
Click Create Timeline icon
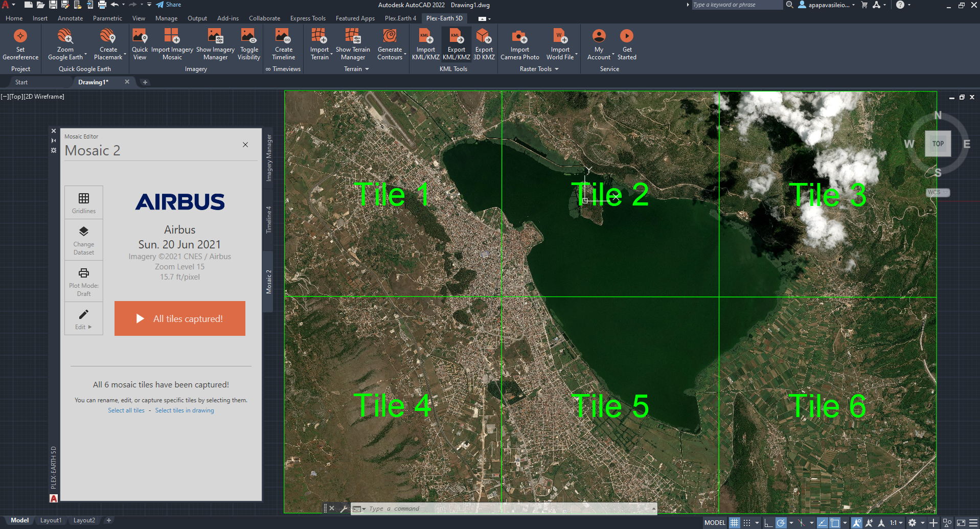click(x=283, y=36)
